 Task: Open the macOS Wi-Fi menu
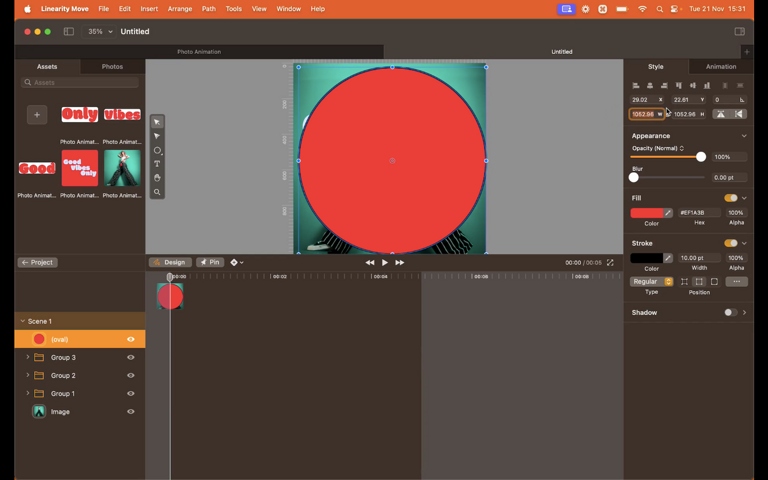pyautogui.click(x=642, y=9)
